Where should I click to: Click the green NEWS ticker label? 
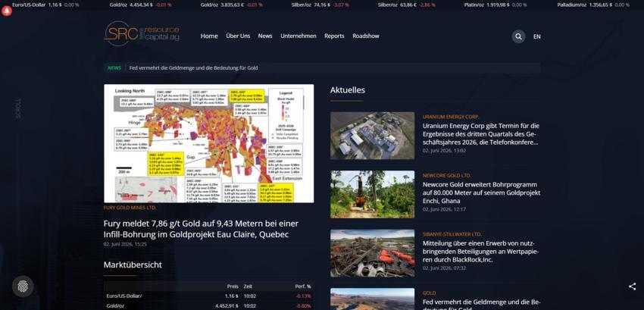point(114,68)
